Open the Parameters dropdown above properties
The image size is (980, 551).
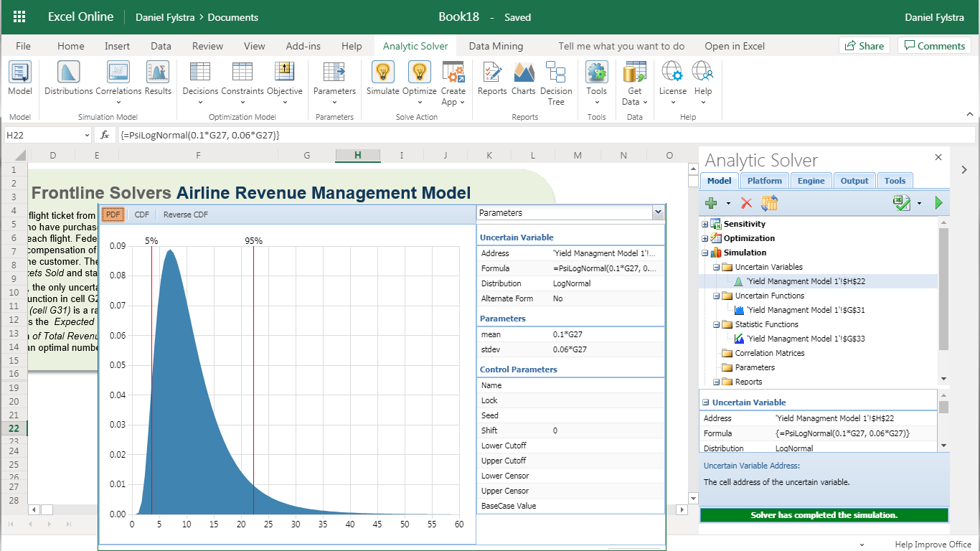tap(658, 212)
